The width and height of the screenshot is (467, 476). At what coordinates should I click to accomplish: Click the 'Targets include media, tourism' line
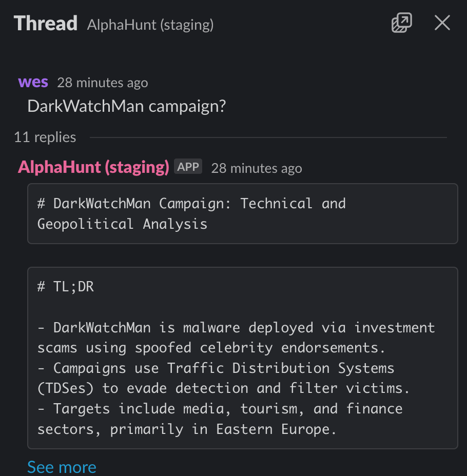point(220,409)
